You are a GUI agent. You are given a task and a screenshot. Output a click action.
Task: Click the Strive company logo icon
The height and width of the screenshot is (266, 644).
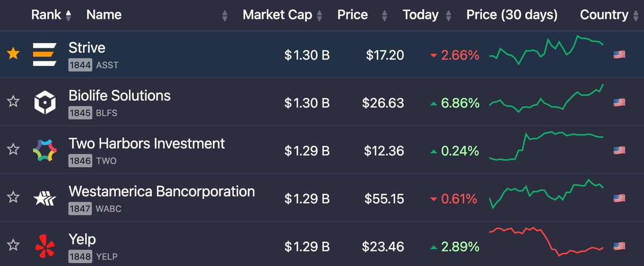click(x=45, y=54)
